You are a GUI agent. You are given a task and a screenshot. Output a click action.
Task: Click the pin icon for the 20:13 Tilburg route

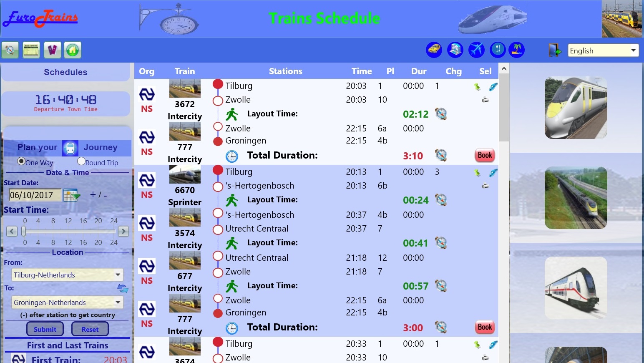477,173
